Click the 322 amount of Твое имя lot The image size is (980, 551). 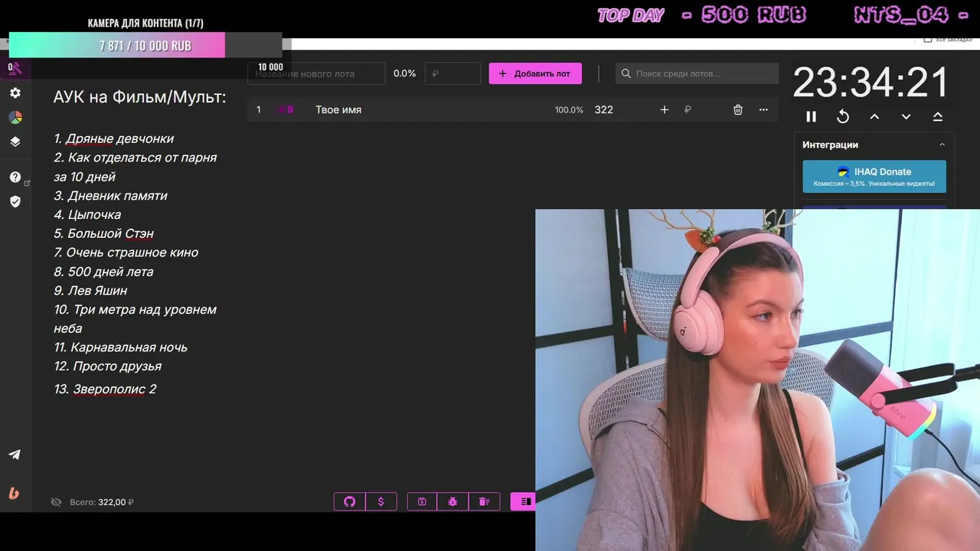coord(604,109)
